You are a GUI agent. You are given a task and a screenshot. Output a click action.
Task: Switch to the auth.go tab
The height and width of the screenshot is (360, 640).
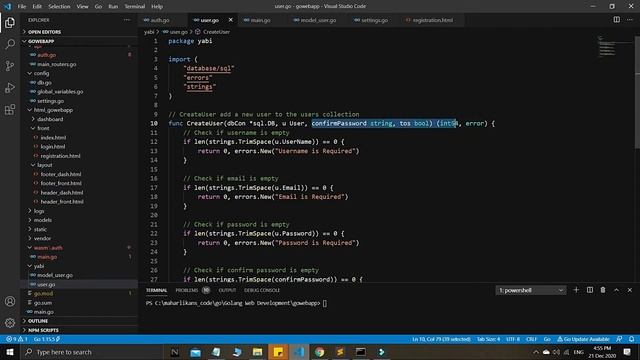click(x=160, y=20)
